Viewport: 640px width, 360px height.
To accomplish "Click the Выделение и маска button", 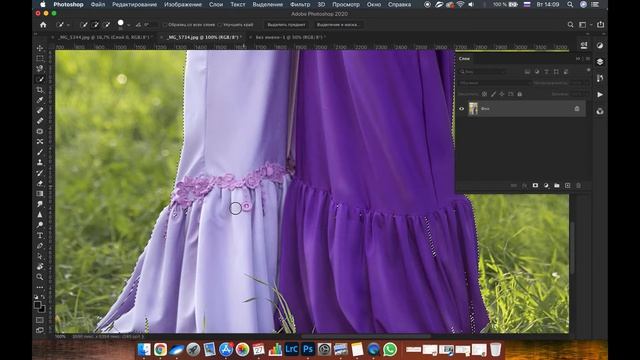I will click(x=338, y=25).
